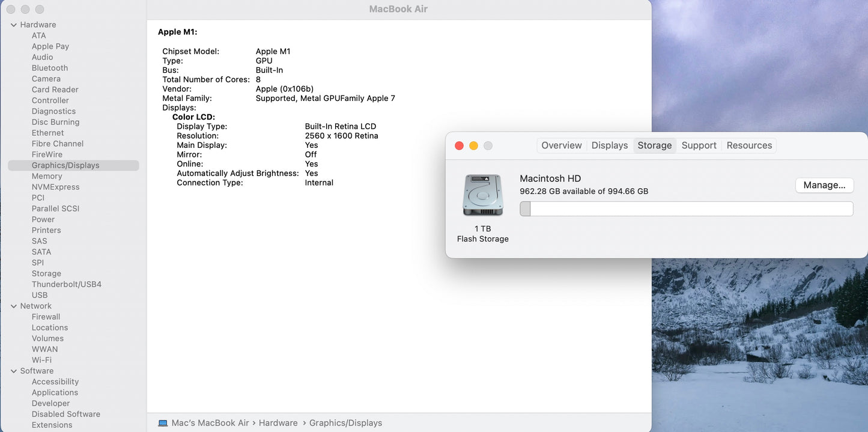
Task: Select the Support tab
Action: 699,145
